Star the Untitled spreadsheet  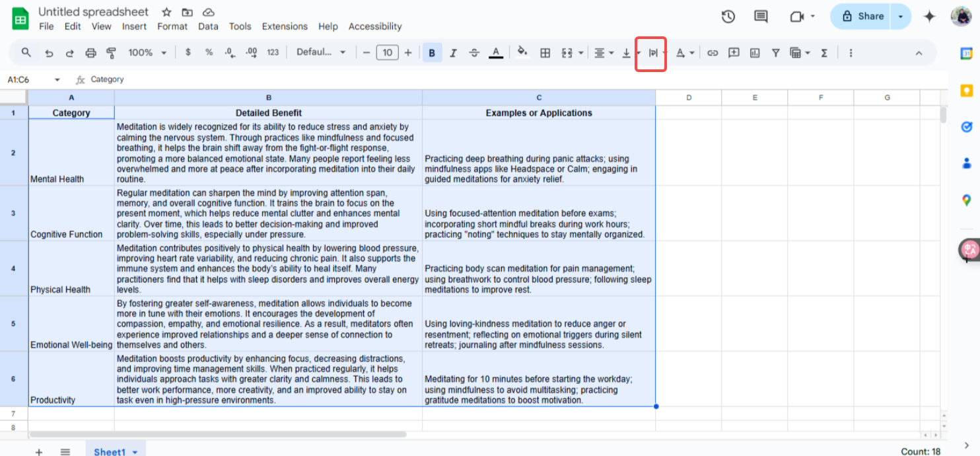tap(167, 13)
